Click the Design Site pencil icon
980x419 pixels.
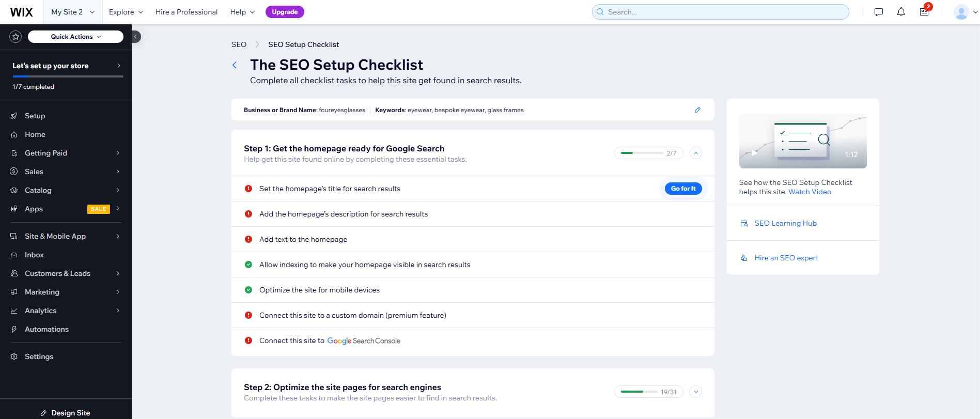43,413
